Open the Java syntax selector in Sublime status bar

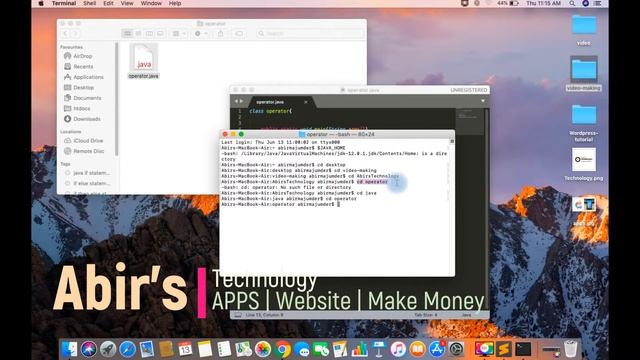point(466,315)
